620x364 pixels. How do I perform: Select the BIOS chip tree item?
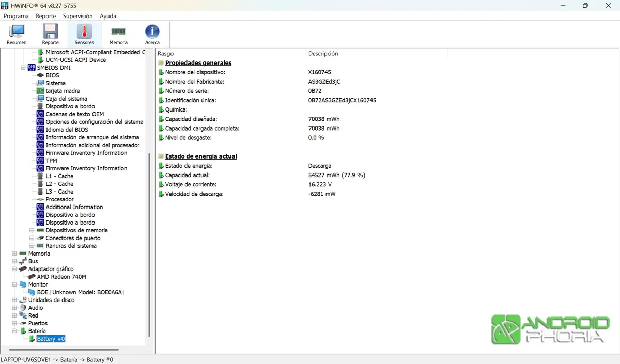point(52,75)
